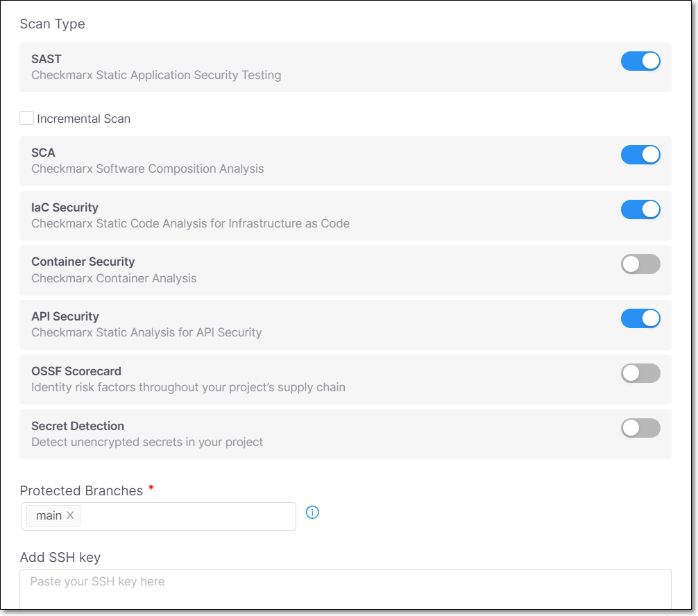The width and height of the screenshot is (698, 616).
Task: Click the Scan Type section heading
Action: click(53, 24)
